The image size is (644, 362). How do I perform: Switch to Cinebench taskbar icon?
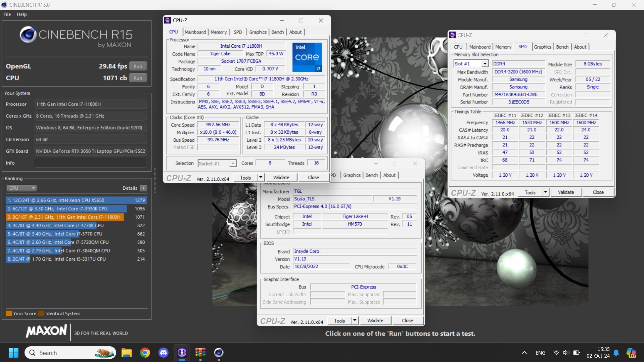click(219, 353)
